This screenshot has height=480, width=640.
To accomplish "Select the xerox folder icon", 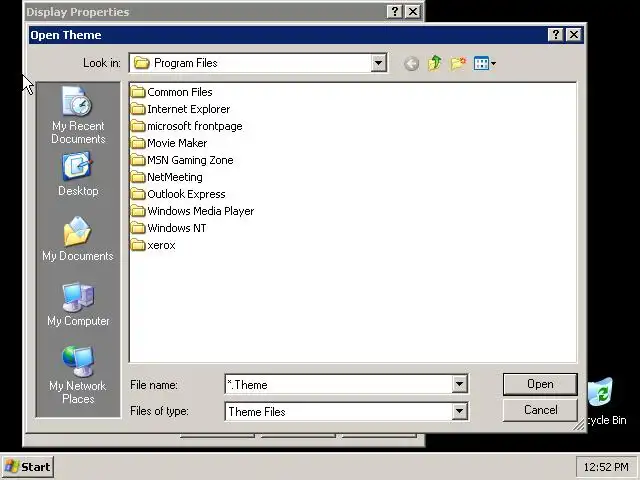I will (x=138, y=245).
